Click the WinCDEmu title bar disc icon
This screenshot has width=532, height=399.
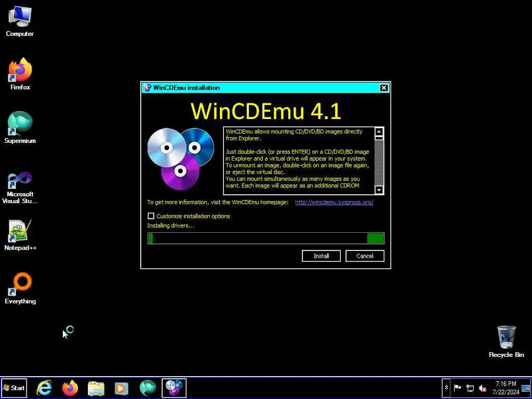coord(147,88)
